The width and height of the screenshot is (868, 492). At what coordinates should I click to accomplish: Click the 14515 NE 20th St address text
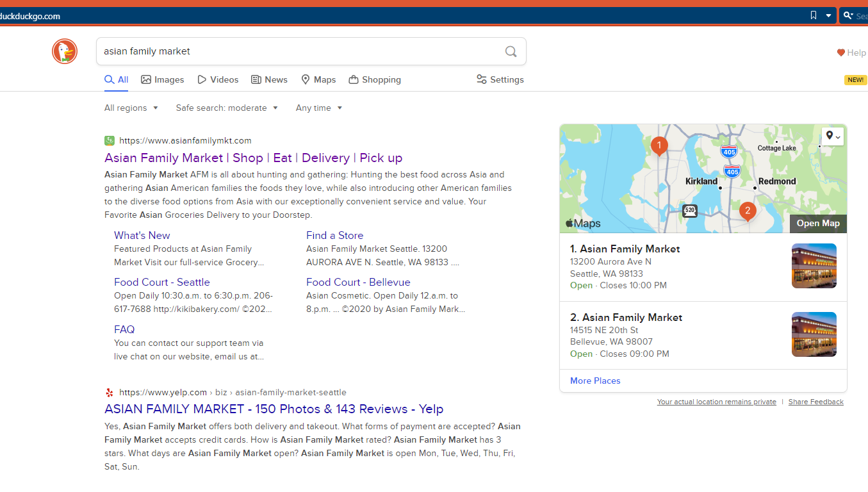(x=604, y=330)
